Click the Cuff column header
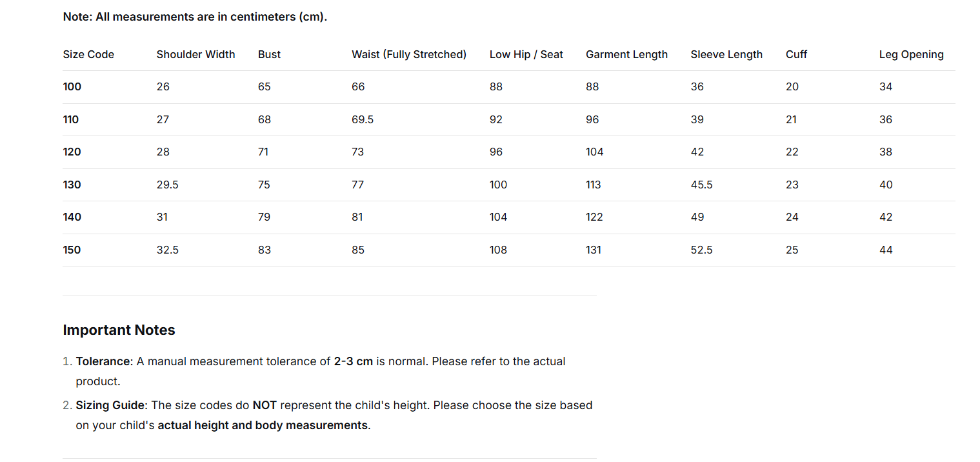Viewport: 980px width, 462px height. click(x=796, y=54)
